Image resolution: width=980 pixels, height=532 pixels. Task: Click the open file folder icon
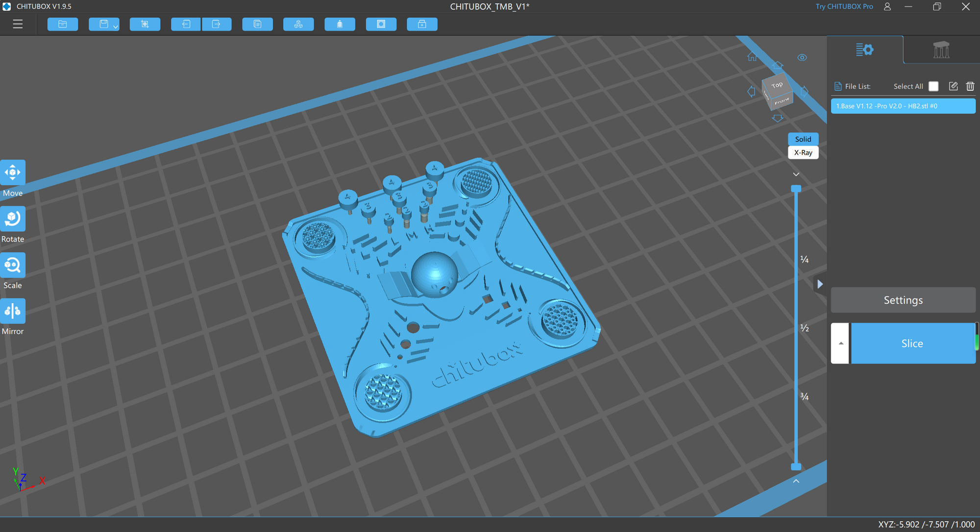pos(63,24)
